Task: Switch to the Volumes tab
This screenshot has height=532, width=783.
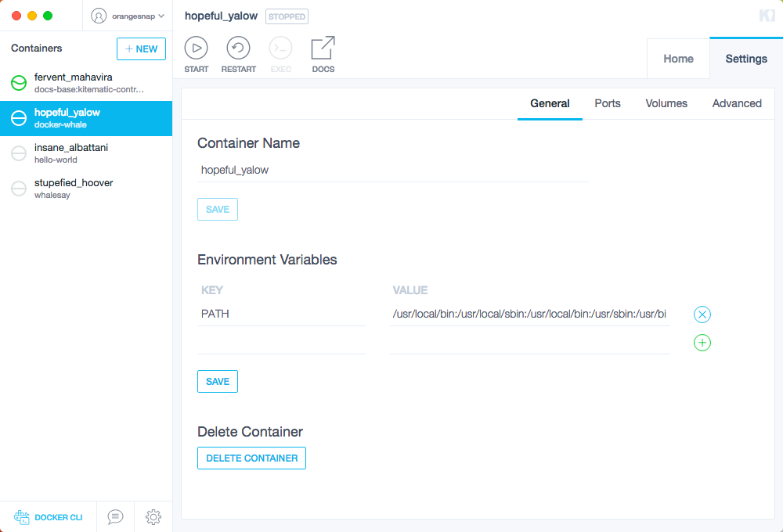Action: [x=666, y=103]
